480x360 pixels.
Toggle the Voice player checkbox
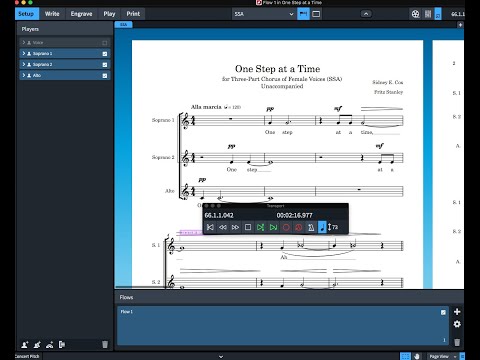[x=105, y=43]
